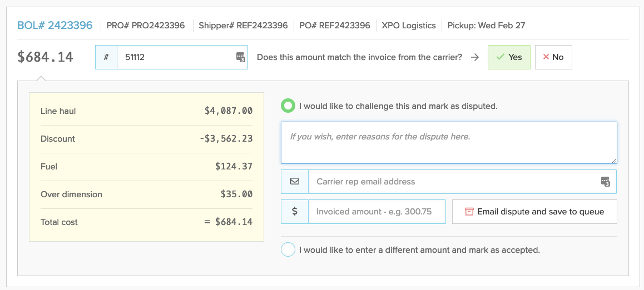Select enter different amount and mark accepted option
The height and width of the screenshot is (290, 644).
(288, 249)
